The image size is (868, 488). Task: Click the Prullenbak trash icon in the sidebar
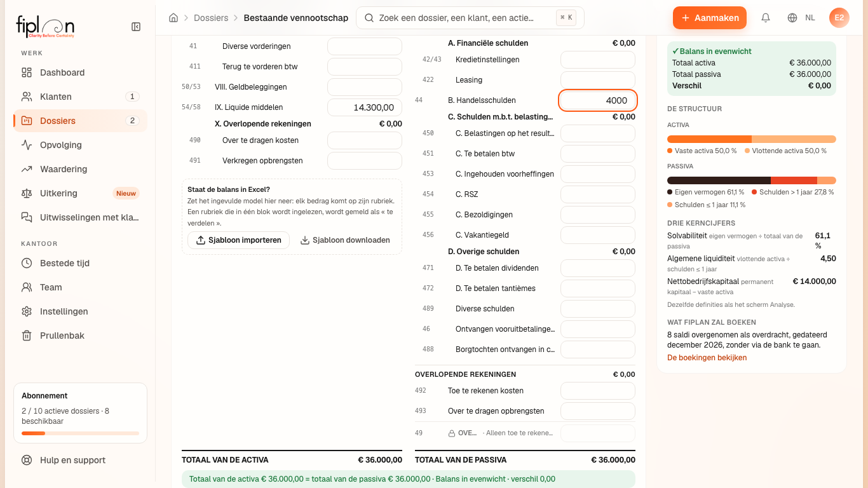[27, 335]
